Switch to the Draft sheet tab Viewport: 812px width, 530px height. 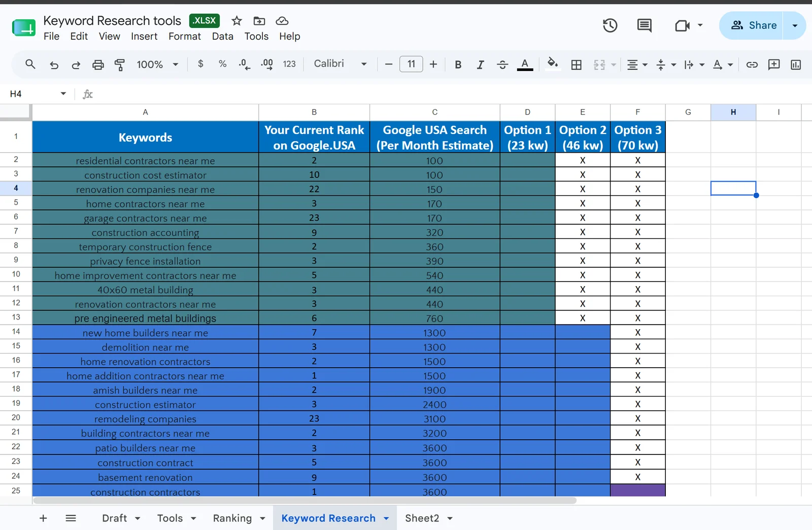pyautogui.click(x=114, y=518)
